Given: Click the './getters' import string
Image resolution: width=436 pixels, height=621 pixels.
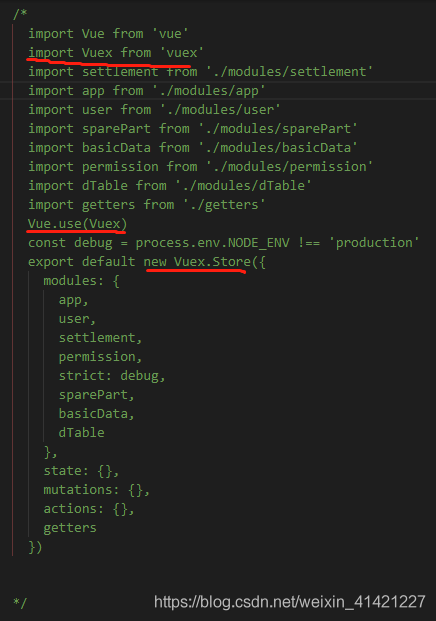Looking at the screenshot, I should pyautogui.click(x=224, y=205).
